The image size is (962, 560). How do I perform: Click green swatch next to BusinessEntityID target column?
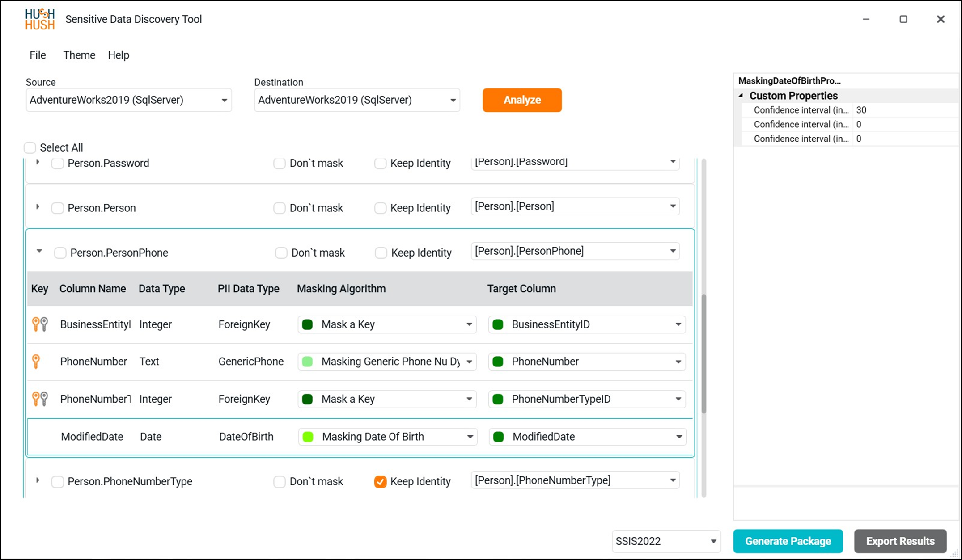pos(498,324)
